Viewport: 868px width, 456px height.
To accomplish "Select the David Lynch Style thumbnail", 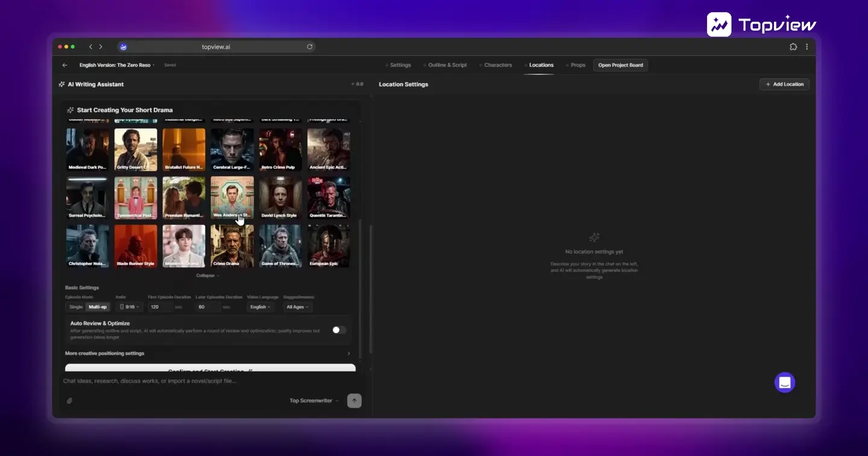I will coord(280,198).
